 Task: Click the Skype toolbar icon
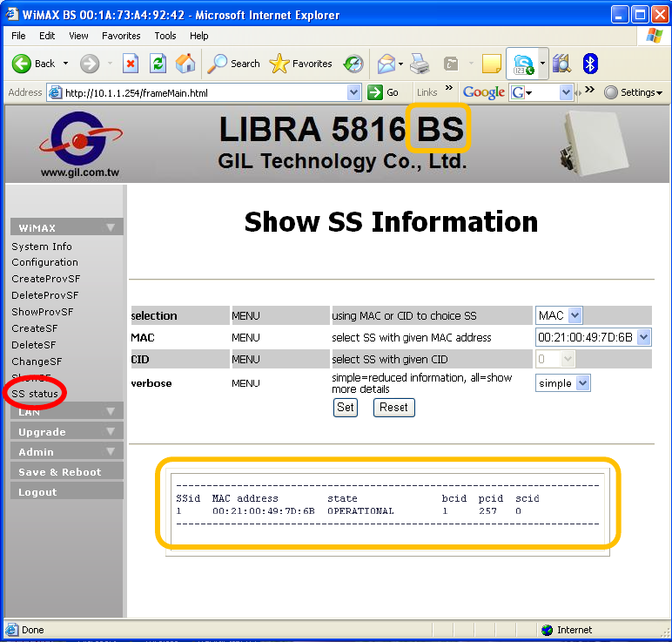[523, 64]
